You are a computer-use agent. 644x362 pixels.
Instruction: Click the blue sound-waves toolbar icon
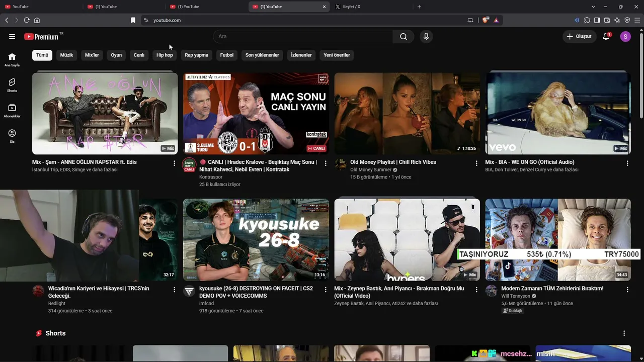click(x=577, y=20)
